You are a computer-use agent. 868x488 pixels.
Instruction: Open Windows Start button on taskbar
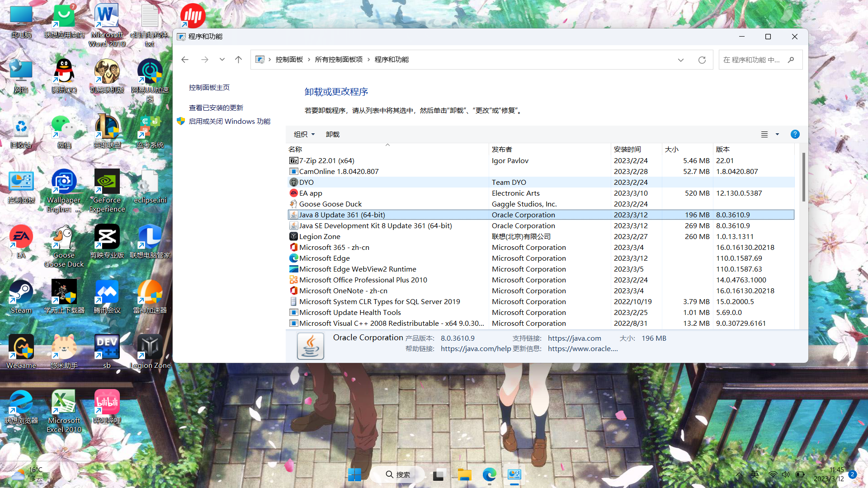354,474
